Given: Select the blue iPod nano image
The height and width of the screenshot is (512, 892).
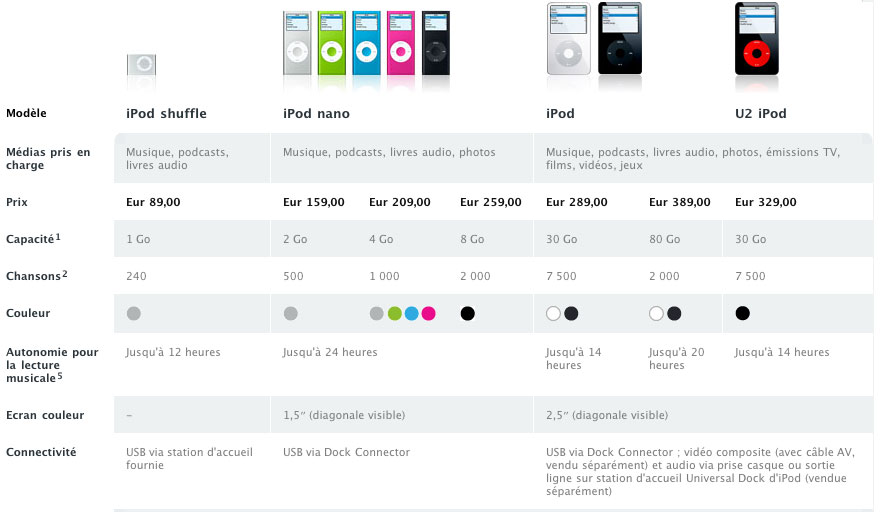Looking at the screenshot, I should point(366,43).
